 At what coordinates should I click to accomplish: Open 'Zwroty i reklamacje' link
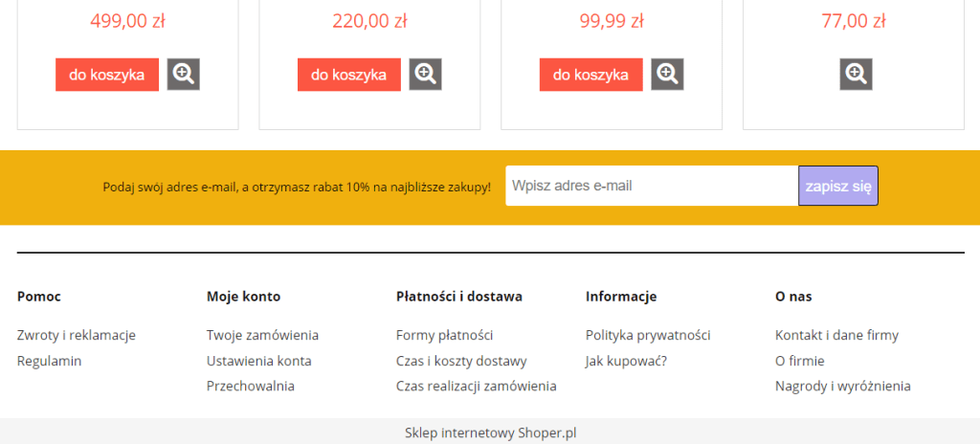click(x=77, y=335)
